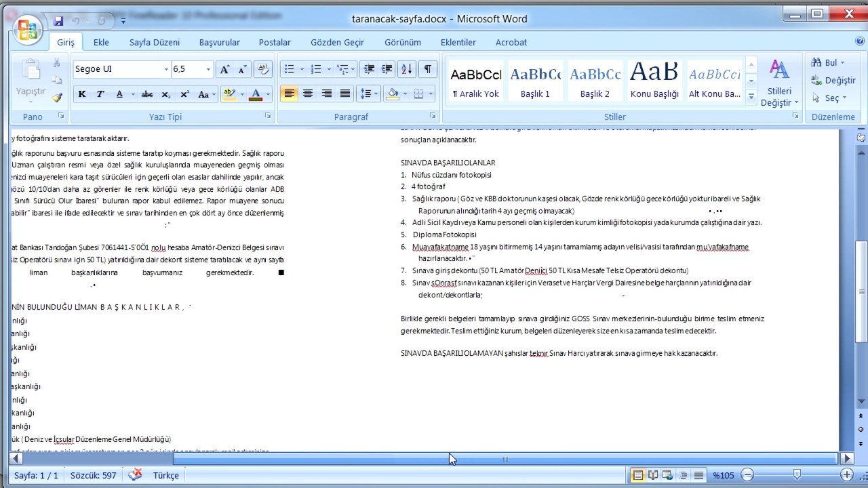Viewport: 868px width, 488px height.
Task: Sort text A to Z
Action: [x=406, y=69]
